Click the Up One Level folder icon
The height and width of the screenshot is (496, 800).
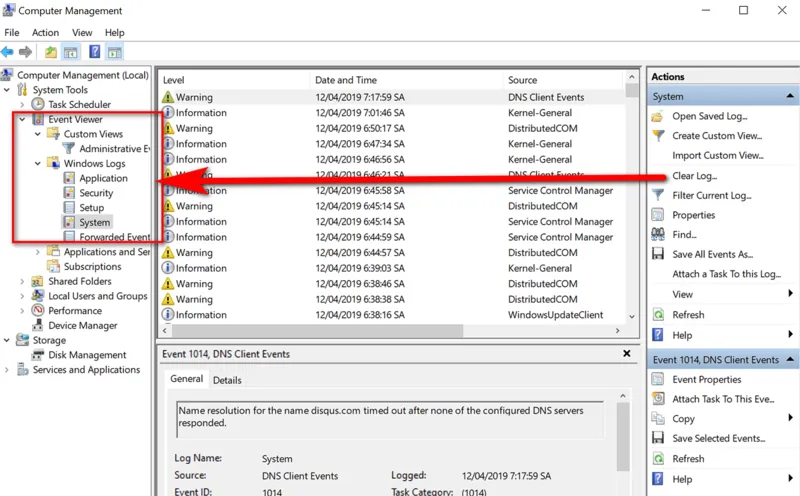51,52
